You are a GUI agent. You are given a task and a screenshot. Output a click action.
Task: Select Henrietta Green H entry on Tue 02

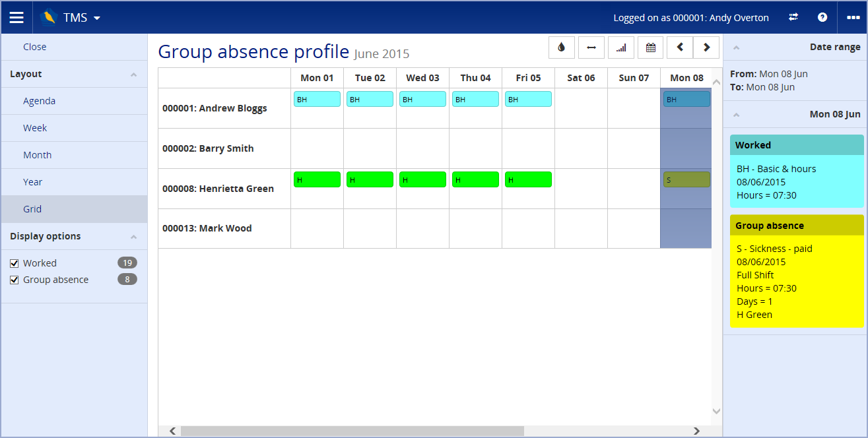point(370,179)
